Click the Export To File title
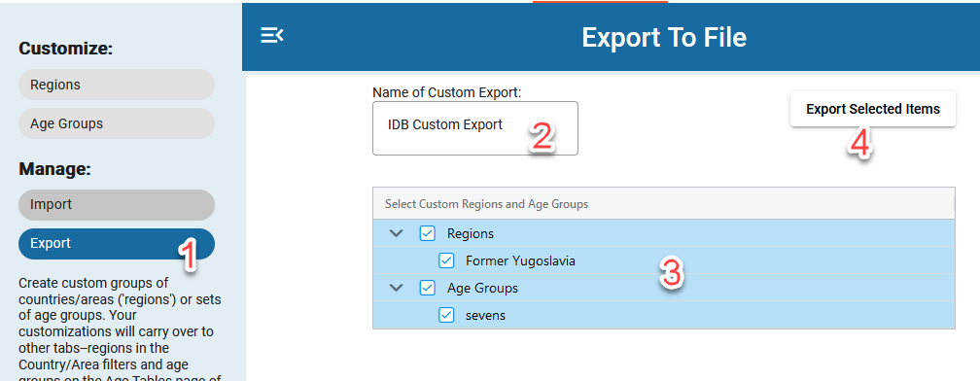Screen dimensions: 980x381 click(664, 38)
